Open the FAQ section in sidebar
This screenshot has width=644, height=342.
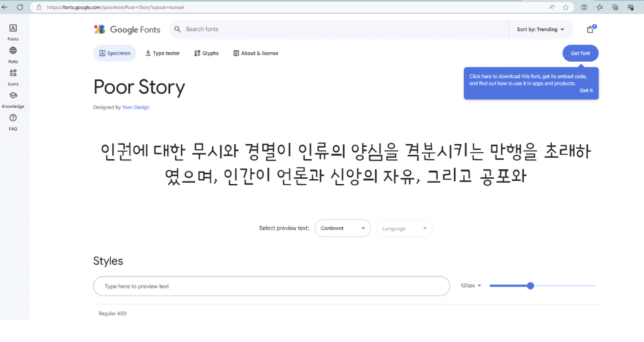pos(13,122)
